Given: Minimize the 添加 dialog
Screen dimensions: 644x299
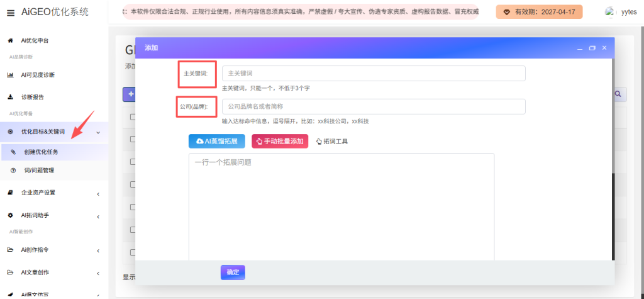Looking at the screenshot, I should click(580, 48).
